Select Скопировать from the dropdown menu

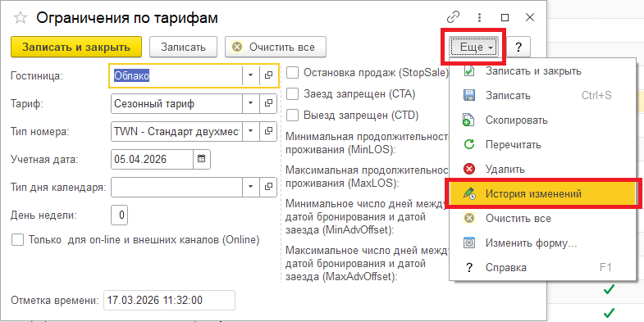(x=543, y=120)
